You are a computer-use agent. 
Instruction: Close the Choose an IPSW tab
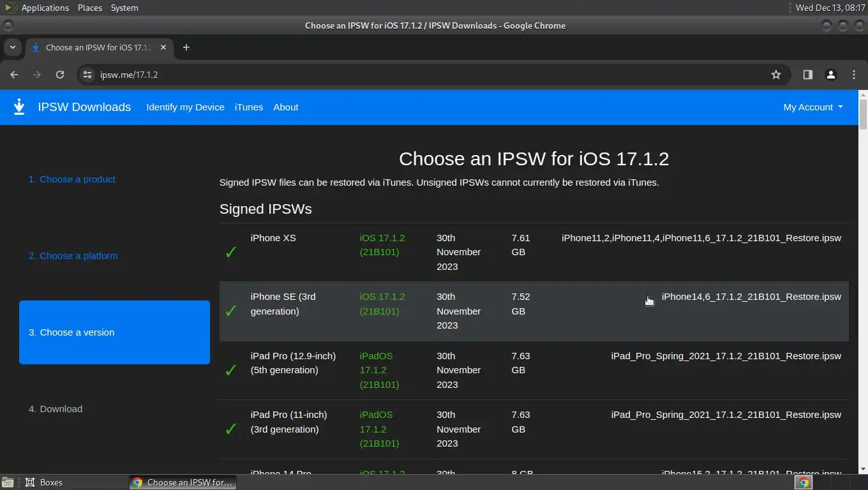163,47
